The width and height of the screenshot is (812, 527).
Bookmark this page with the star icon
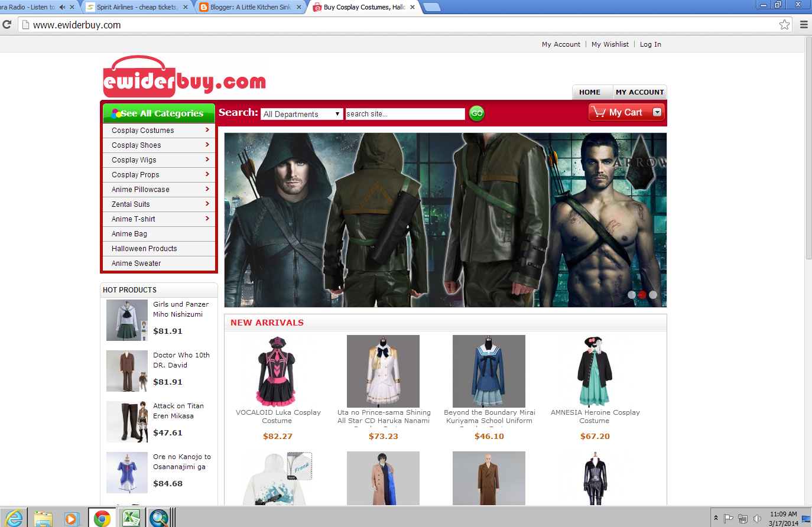tap(784, 25)
